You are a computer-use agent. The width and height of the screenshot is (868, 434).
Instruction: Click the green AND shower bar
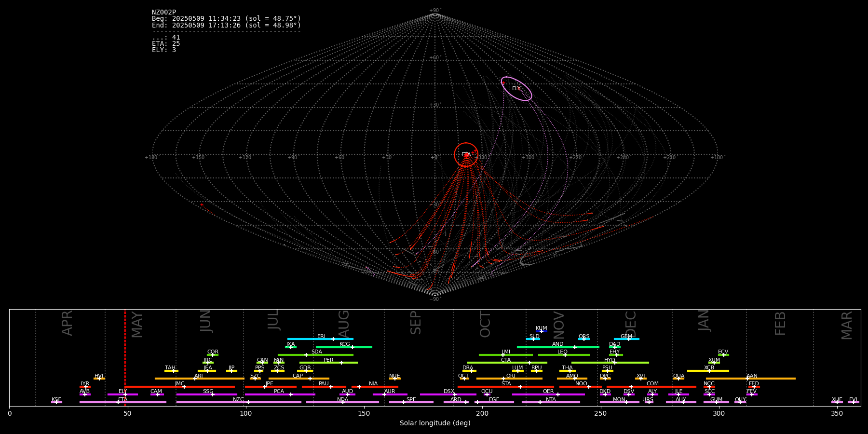point(558,347)
